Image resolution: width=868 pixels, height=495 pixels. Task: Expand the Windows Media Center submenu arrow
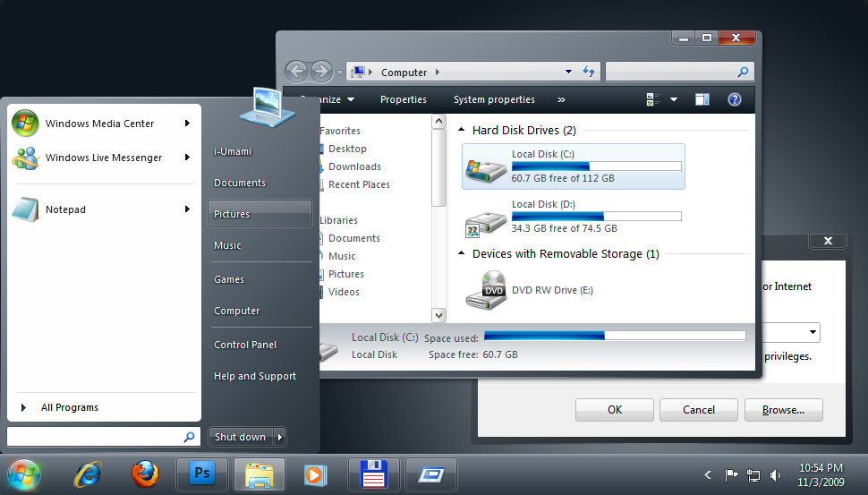[187, 124]
